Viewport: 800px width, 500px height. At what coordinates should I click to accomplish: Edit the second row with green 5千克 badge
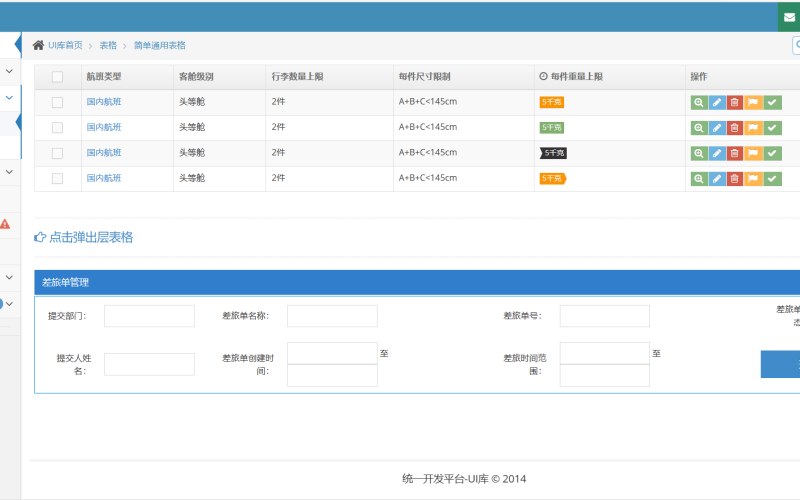(x=717, y=128)
